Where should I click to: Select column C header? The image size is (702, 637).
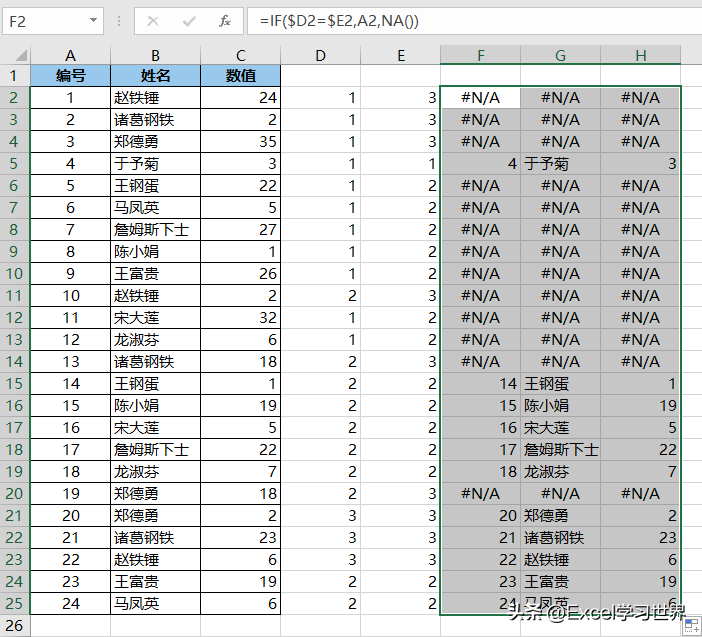pos(240,56)
